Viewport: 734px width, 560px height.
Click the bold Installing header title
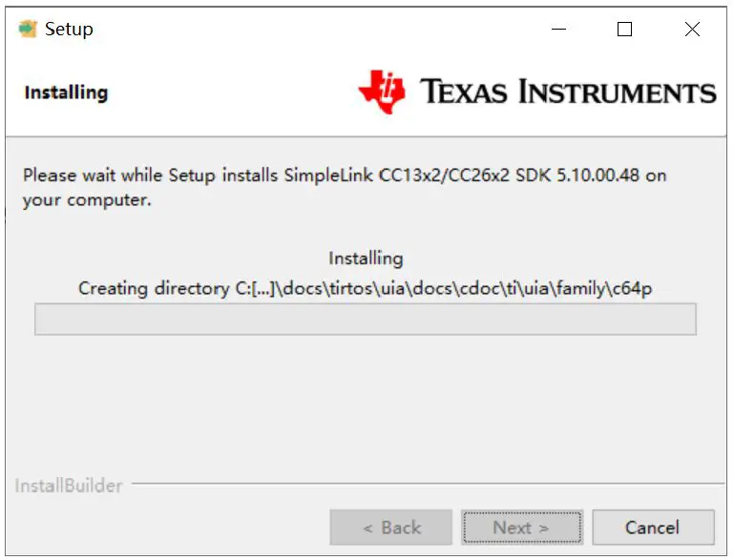click(x=66, y=93)
